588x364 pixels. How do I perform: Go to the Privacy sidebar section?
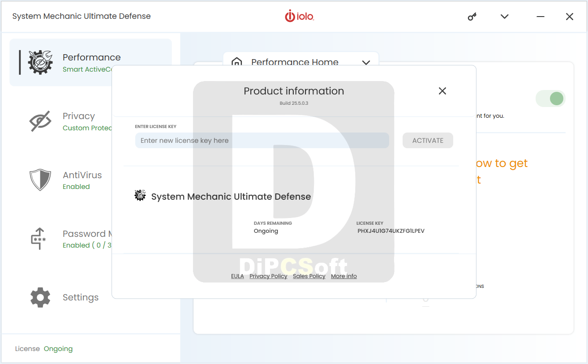[x=79, y=116]
